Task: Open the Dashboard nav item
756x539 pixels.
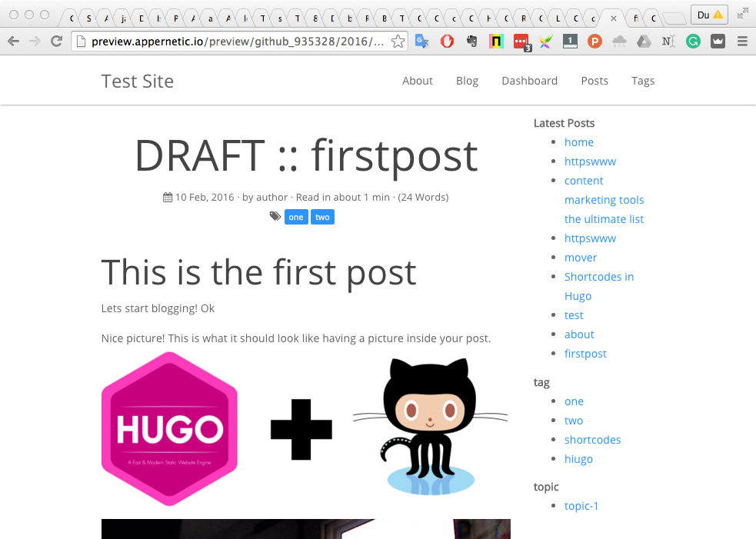Action: tap(529, 81)
